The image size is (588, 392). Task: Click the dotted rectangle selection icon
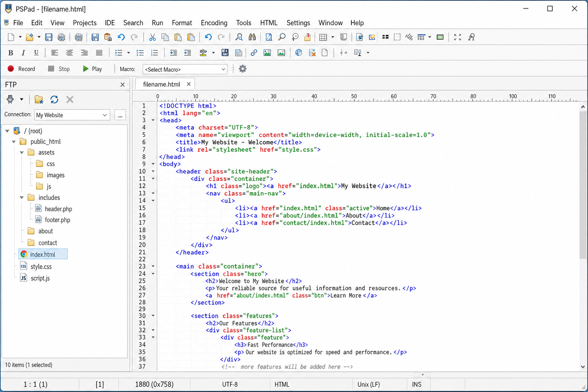(x=397, y=37)
